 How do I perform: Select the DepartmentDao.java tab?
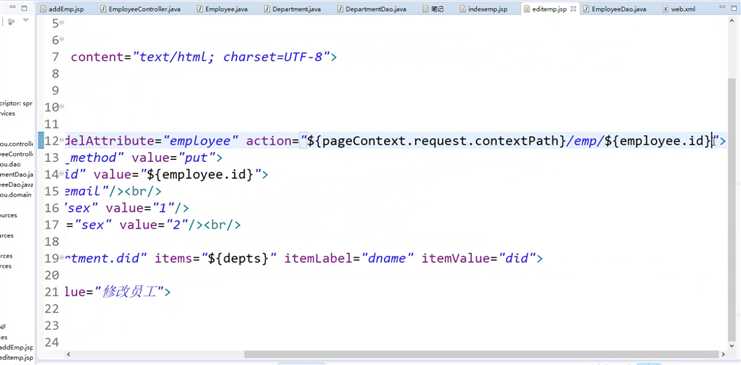371,9
